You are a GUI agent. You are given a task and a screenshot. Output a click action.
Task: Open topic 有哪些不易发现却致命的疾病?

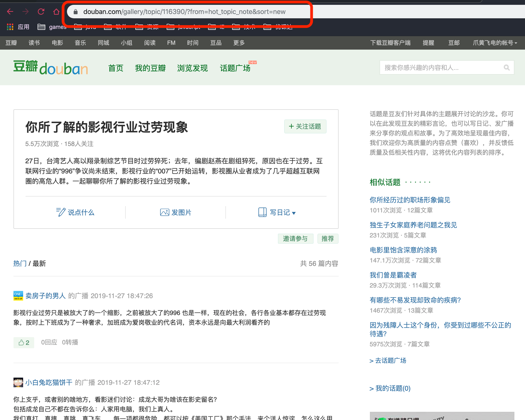click(415, 300)
